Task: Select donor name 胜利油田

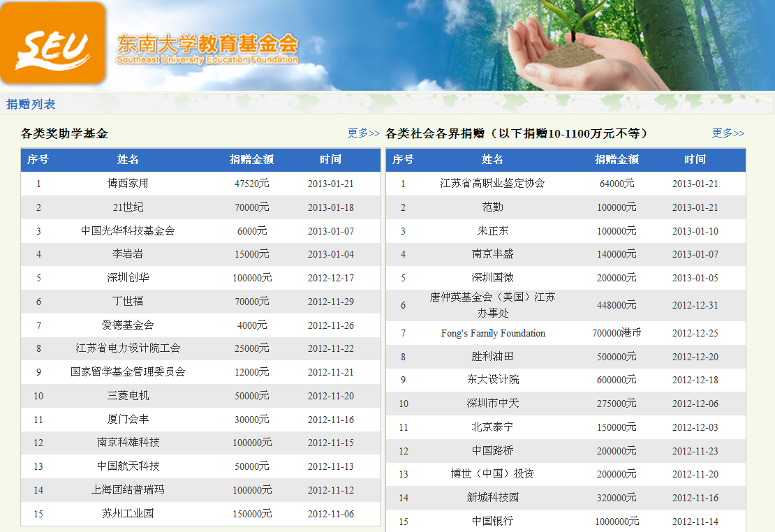Action: click(493, 357)
